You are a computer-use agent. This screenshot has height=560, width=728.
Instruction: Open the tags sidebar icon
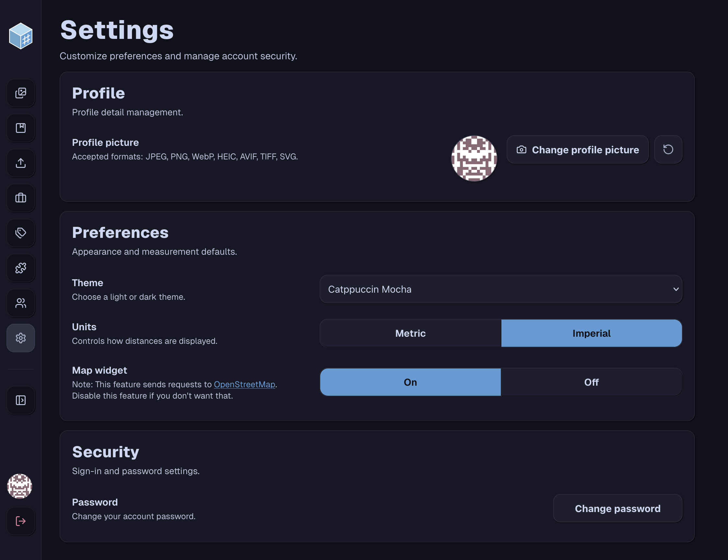[21, 233]
